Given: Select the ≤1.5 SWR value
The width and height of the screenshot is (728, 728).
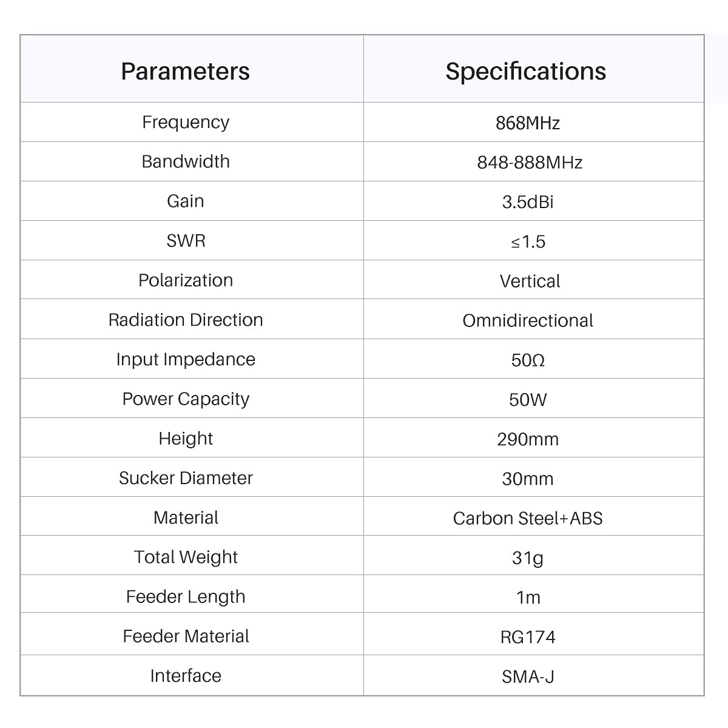Looking at the screenshot, I should click(x=528, y=242).
